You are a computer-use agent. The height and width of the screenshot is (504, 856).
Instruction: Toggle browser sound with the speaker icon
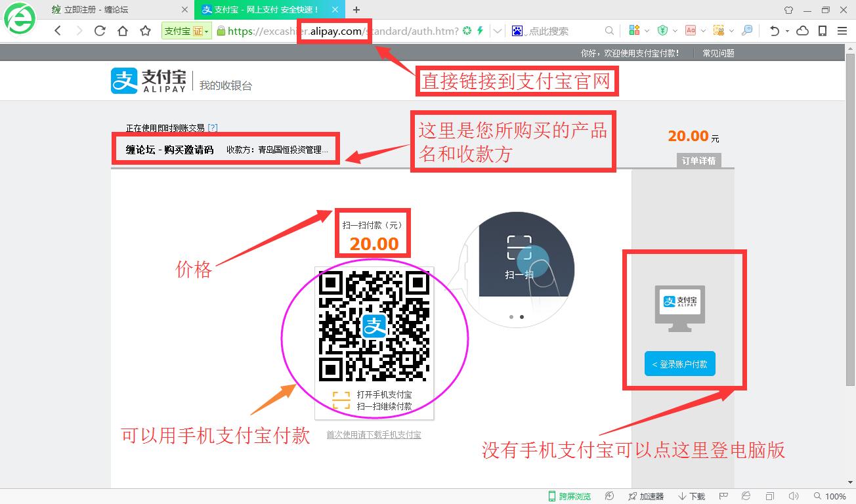[x=793, y=496]
